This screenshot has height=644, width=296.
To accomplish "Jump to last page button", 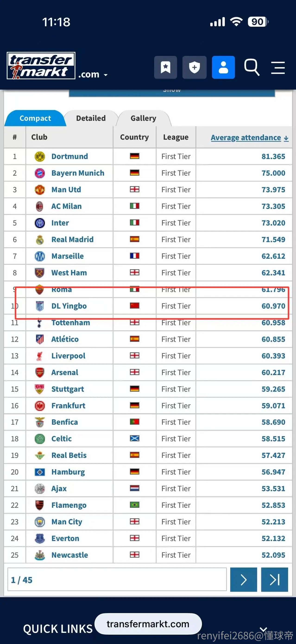I will (274, 580).
